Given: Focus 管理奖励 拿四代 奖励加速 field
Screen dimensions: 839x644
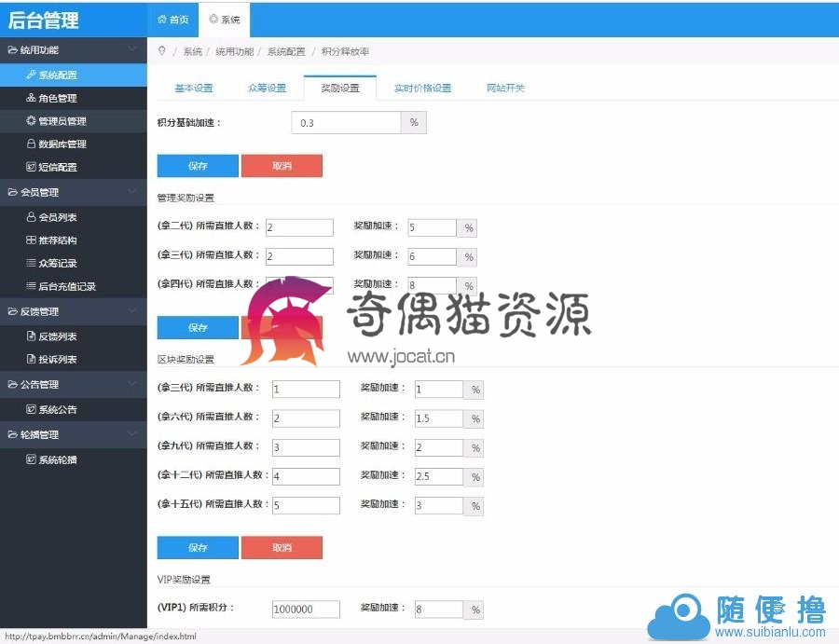Looking at the screenshot, I should [432, 285].
